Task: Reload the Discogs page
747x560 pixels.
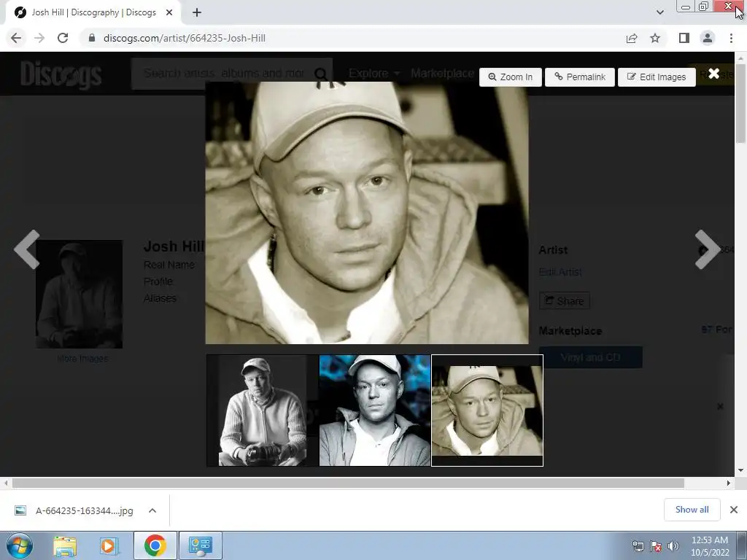Action: point(63,38)
